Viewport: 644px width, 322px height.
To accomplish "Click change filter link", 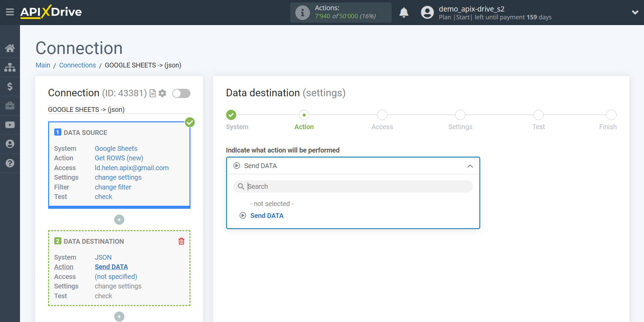I will tap(113, 187).
